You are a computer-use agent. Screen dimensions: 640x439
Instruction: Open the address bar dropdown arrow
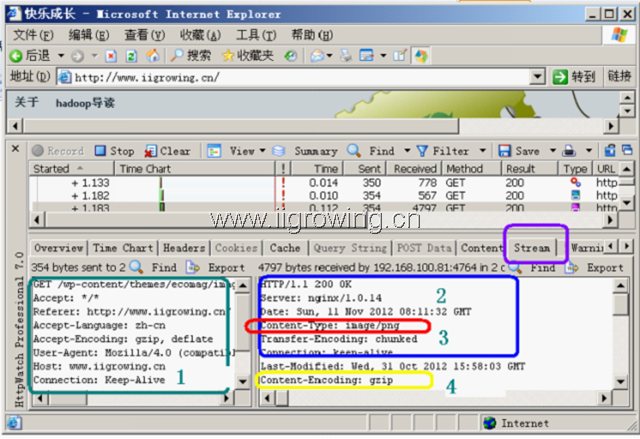pos(538,76)
